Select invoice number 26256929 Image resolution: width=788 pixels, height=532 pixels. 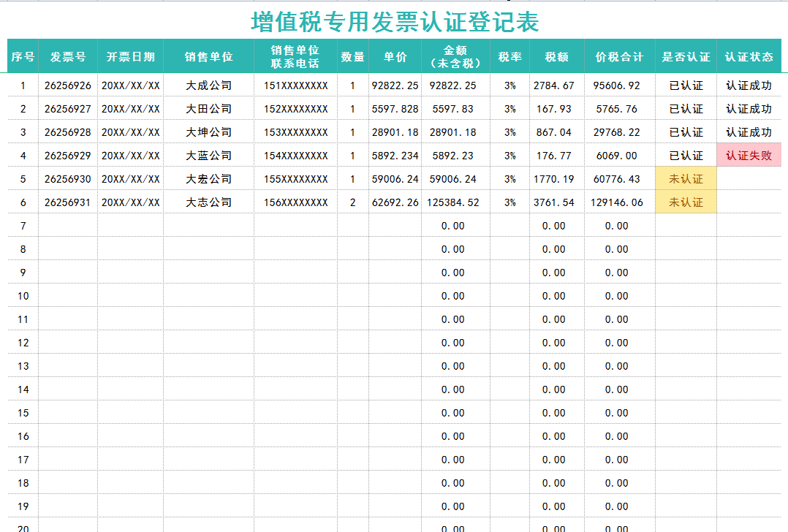(68, 156)
